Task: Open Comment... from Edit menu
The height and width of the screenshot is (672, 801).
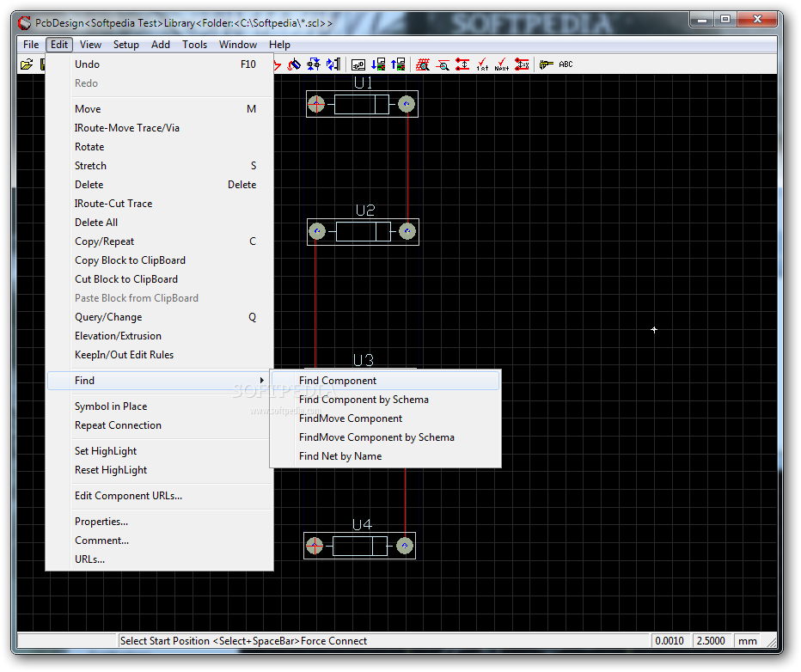Action: (160, 541)
